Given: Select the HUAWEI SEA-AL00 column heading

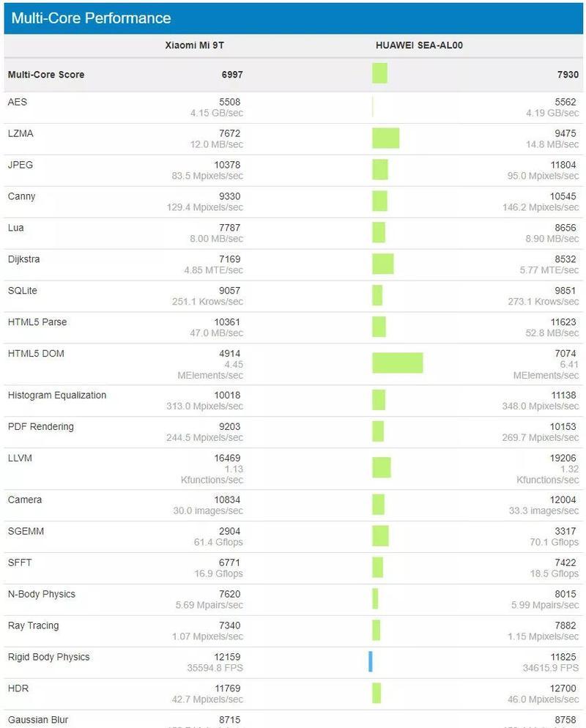Looking at the screenshot, I should pyautogui.click(x=419, y=45).
